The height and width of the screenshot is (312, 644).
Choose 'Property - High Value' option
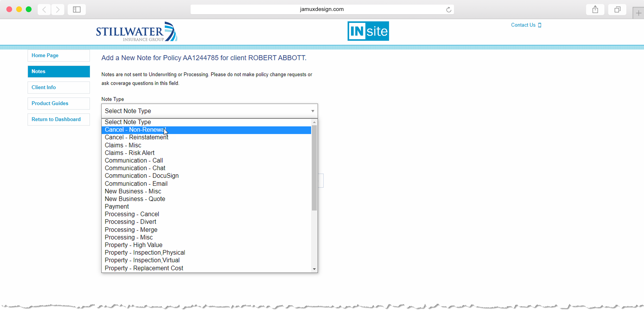coord(206,245)
